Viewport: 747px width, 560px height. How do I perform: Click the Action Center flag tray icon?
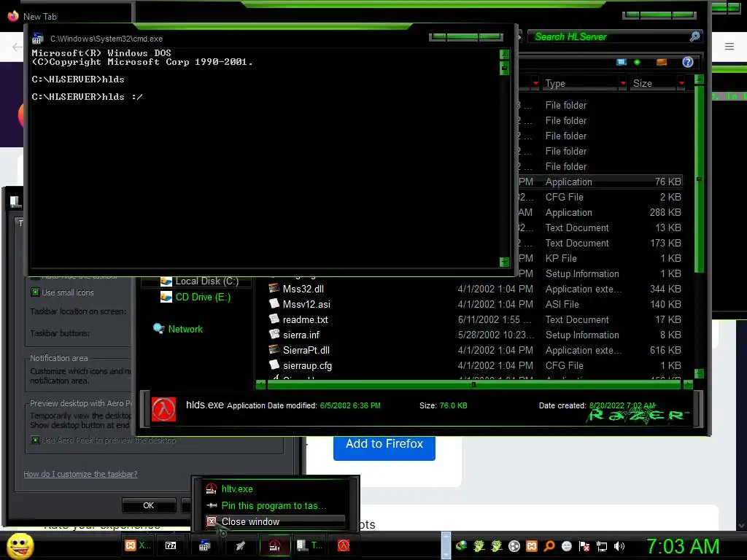tap(584, 546)
